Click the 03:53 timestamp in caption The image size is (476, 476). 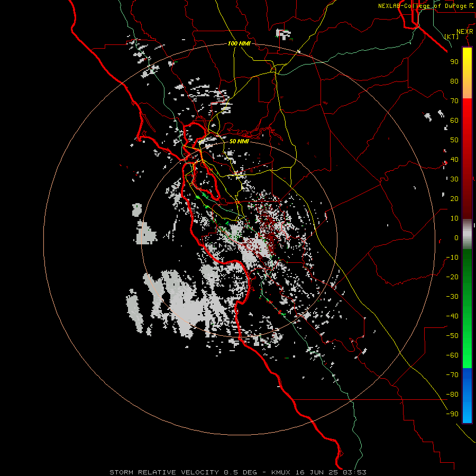(354, 472)
